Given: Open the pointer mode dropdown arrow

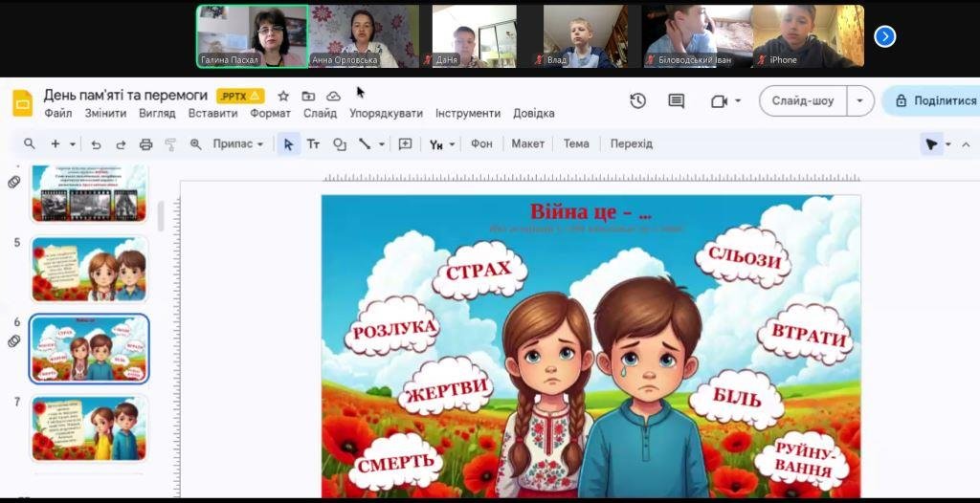Looking at the screenshot, I should coord(948,144).
